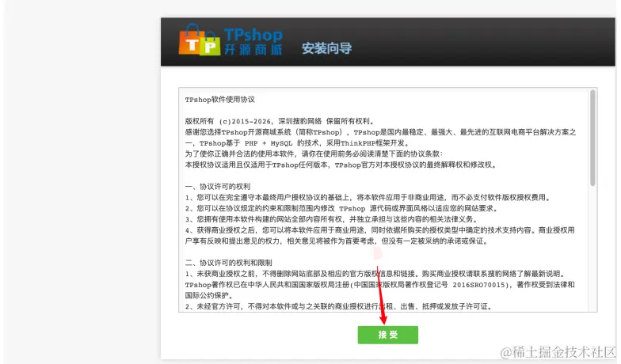This screenshot has width=621, height=364.
Task: Click clause 2 about modifying TPshop source code
Action: tap(341, 209)
